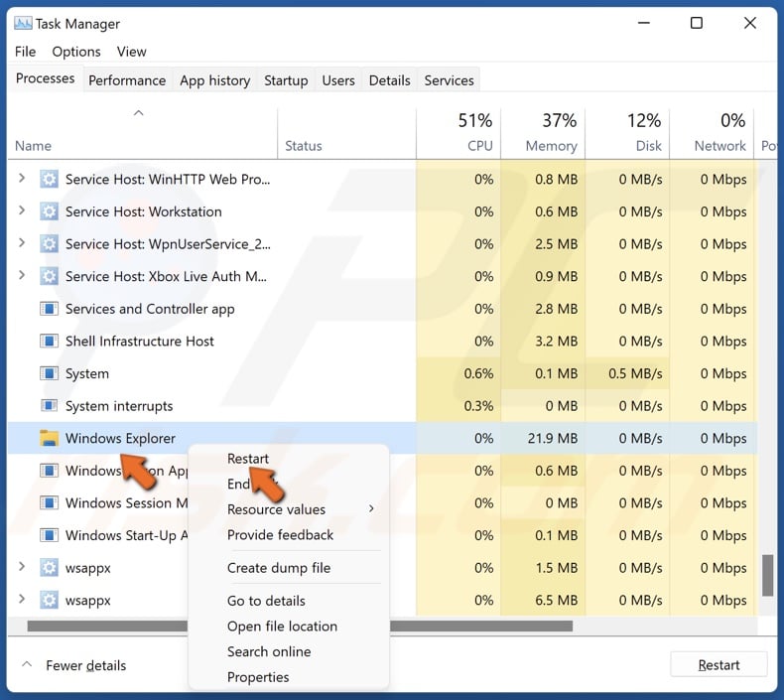Open the Options menu
784x700 pixels.
[76, 52]
